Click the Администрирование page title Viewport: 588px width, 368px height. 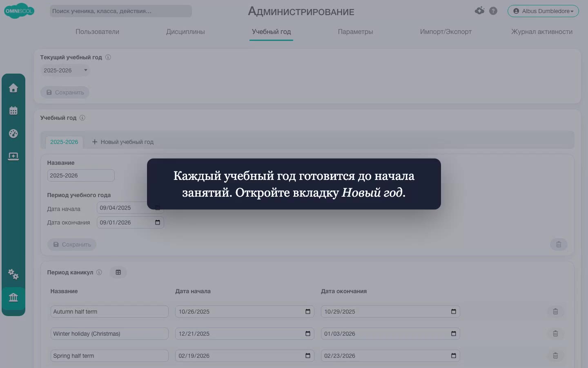[x=301, y=11]
